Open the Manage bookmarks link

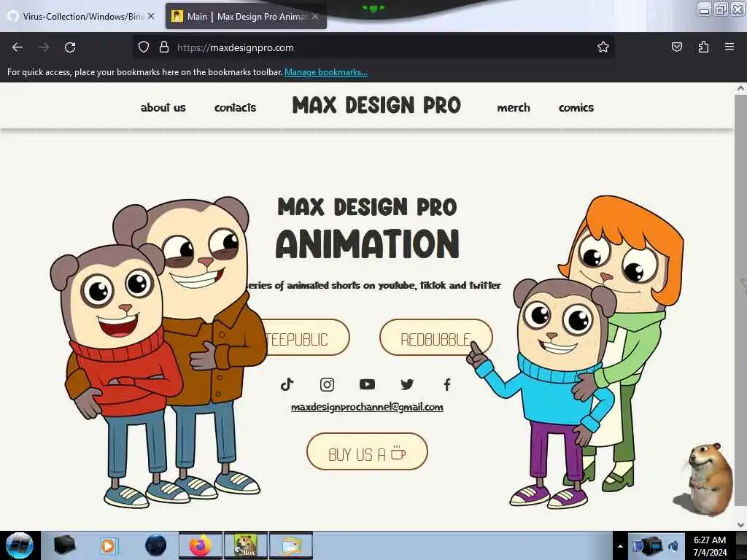coord(326,72)
